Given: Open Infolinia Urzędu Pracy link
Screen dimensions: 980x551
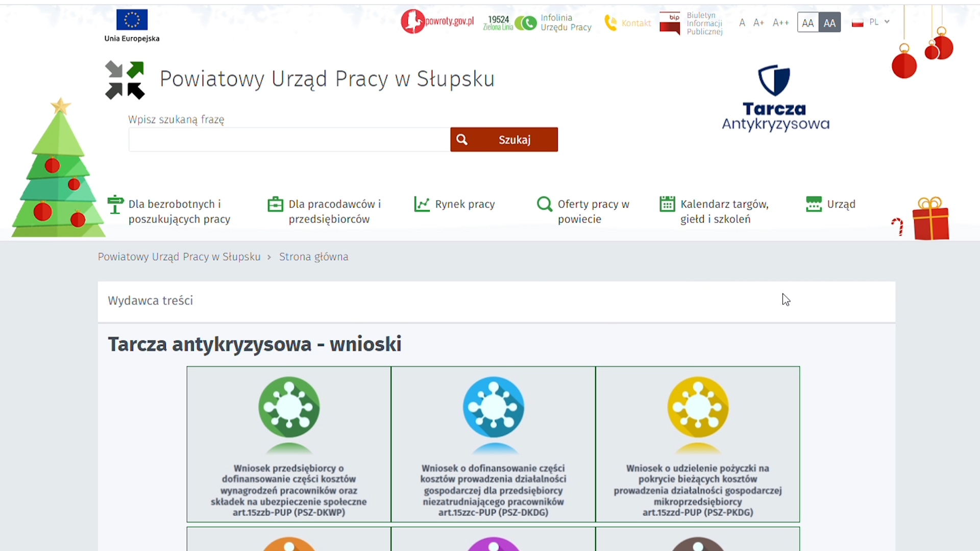Looking at the screenshot, I should tap(566, 23).
